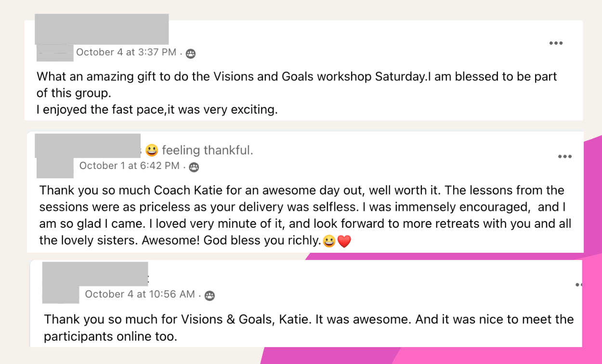Open the 'October 4 at 10:56 AM' timestamp link

tap(140, 294)
